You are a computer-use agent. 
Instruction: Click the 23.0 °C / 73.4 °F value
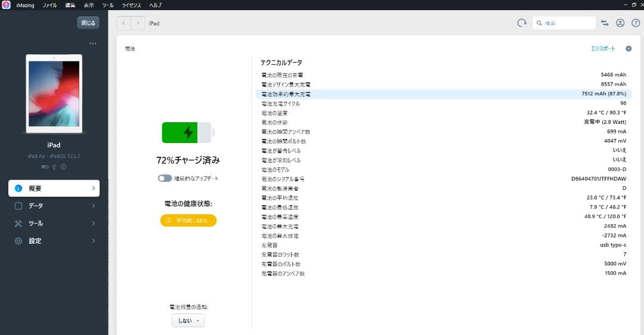606,197
